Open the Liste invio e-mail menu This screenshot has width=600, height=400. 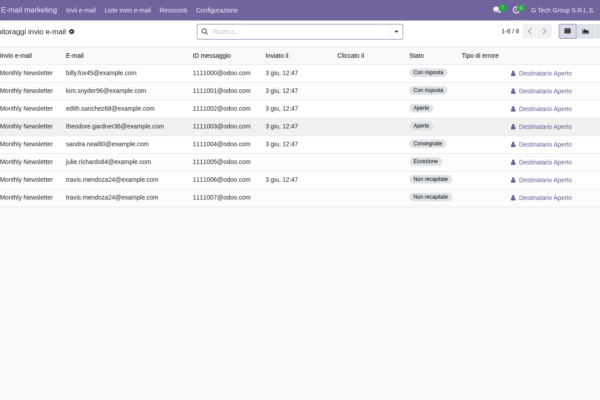click(x=127, y=10)
